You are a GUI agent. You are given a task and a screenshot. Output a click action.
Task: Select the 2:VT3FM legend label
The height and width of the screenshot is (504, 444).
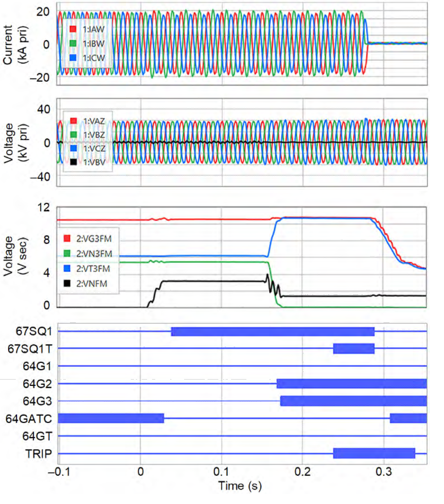[93, 269]
